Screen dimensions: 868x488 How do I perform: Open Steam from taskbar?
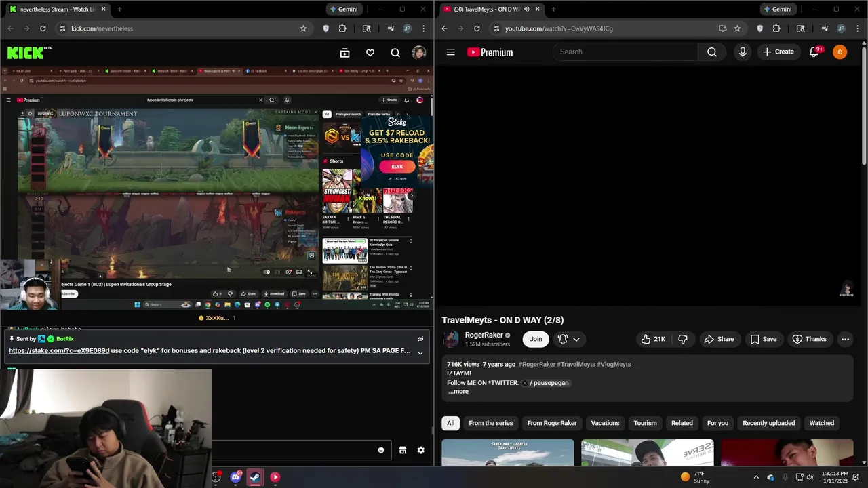(255, 477)
